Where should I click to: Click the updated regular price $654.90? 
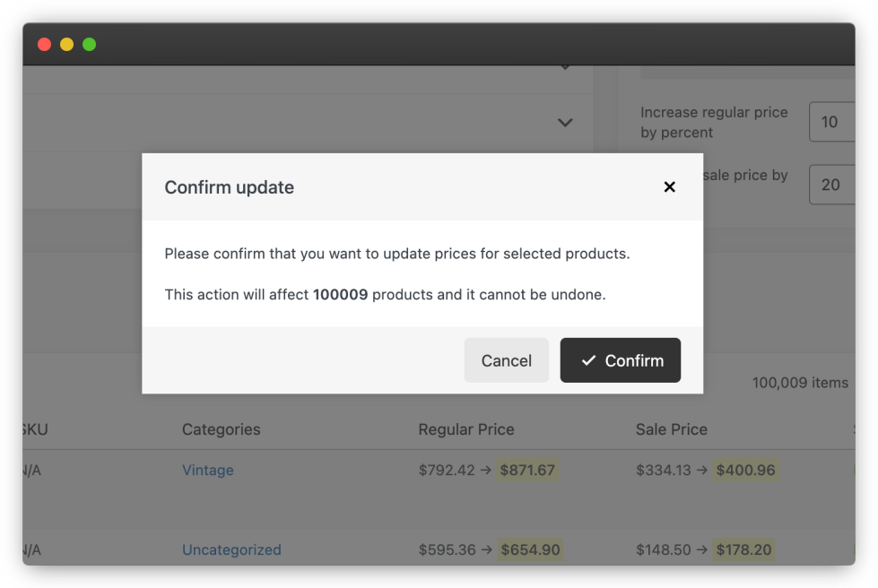coord(530,549)
